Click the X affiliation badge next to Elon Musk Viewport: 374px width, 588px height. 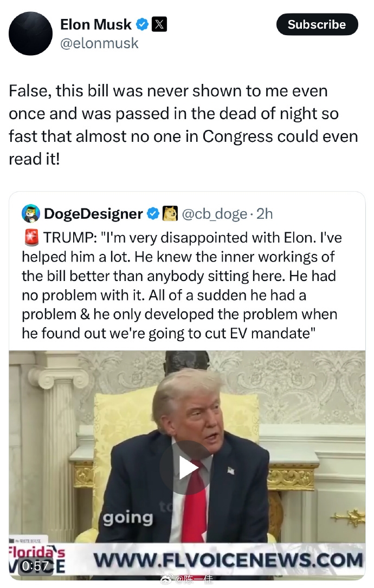(159, 24)
